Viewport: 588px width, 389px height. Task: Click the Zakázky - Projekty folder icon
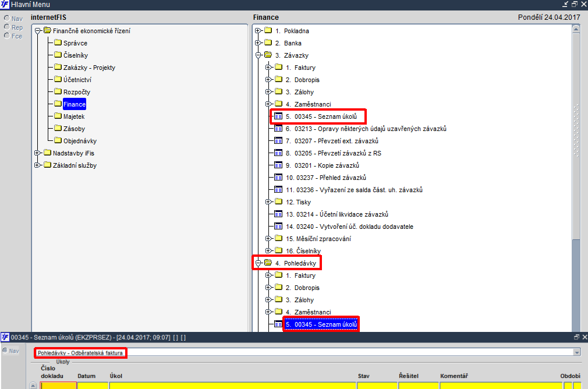[58, 67]
